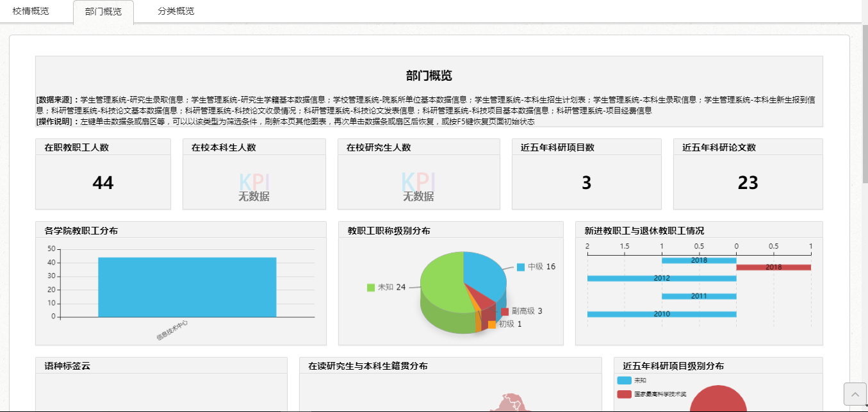Click the blue 2010 new staff bar
Image resolution: width=868 pixels, height=412 pixels.
click(x=661, y=314)
